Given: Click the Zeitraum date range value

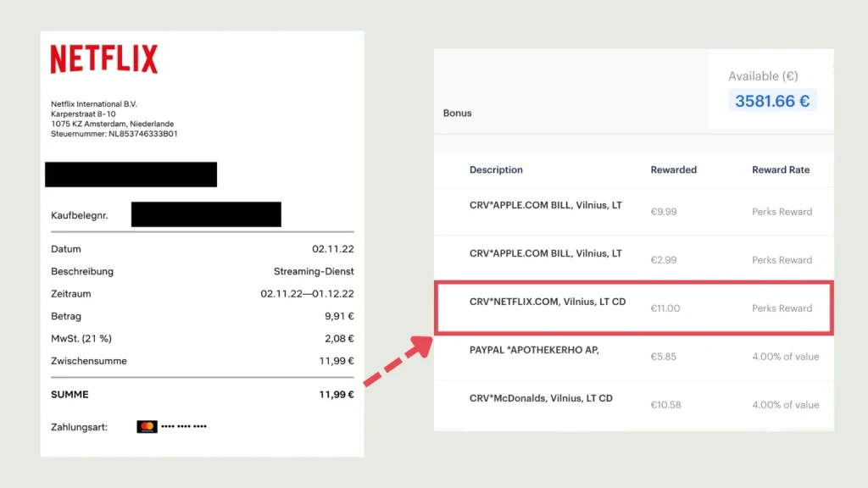Looking at the screenshot, I should coord(307,294).
